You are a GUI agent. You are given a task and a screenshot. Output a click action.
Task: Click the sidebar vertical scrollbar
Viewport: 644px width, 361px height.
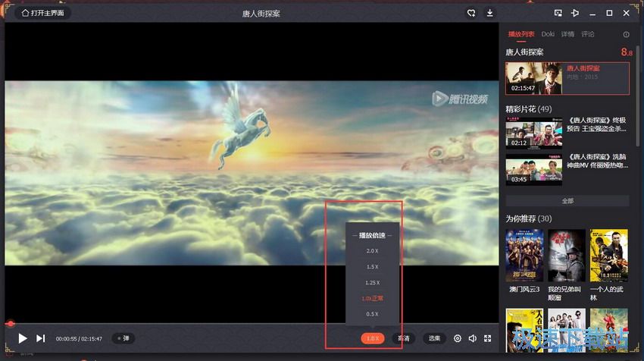point(637,96)
